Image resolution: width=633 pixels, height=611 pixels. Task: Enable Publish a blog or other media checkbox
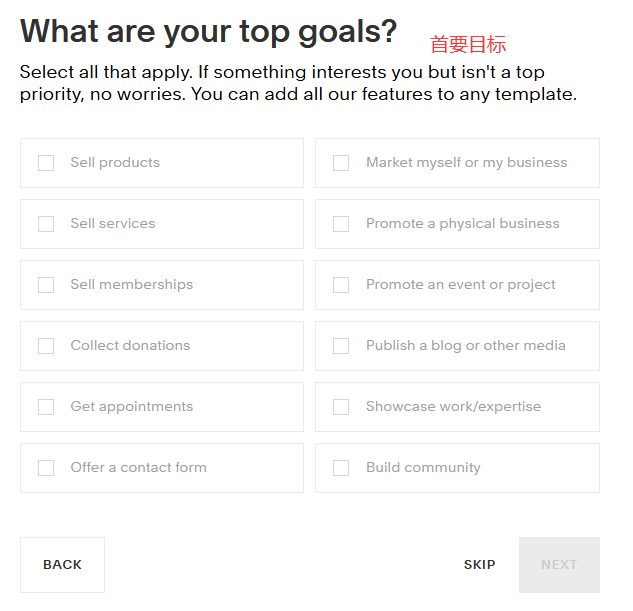341,346
